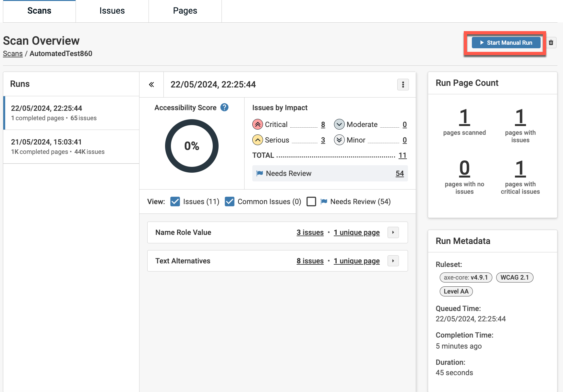
Task: Expand the Name Role Value row
Action: [x=393, y=232]
